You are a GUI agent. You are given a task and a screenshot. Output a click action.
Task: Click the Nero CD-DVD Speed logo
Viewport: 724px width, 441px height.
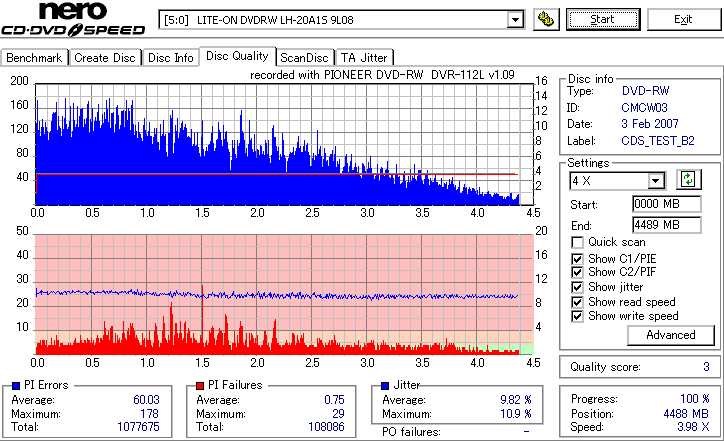[x=73, y=19]
